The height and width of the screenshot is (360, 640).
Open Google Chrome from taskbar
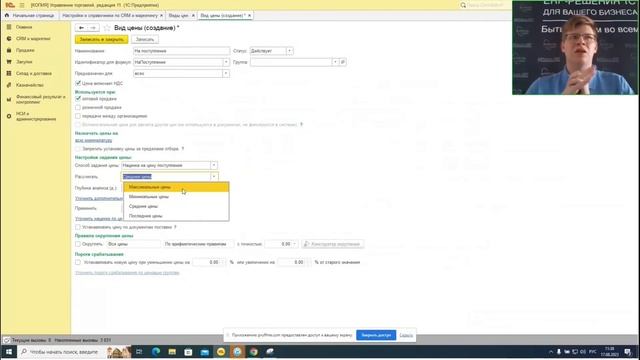click(253, 351)
